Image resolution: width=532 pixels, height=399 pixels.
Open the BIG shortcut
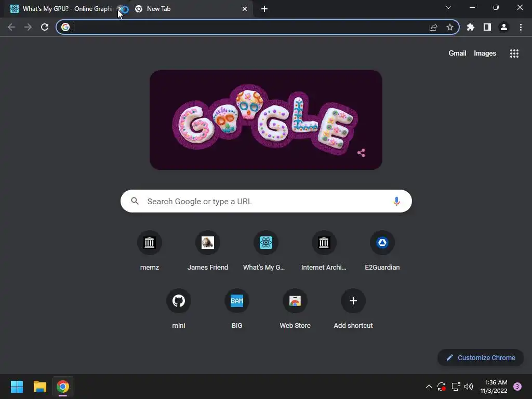tap(237, 309)
